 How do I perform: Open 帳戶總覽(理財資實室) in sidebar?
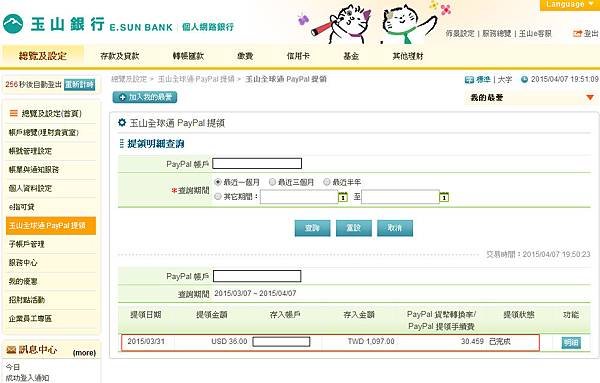(x=44, y=132)
